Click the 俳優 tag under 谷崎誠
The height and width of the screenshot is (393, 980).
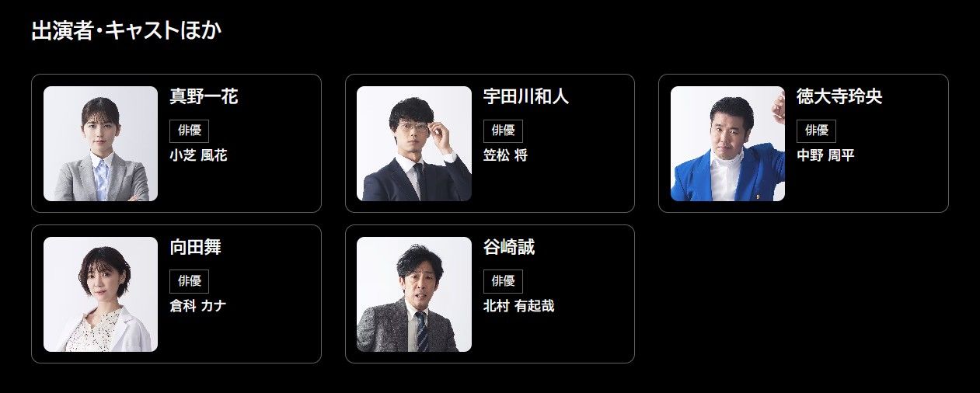point(503,281)
